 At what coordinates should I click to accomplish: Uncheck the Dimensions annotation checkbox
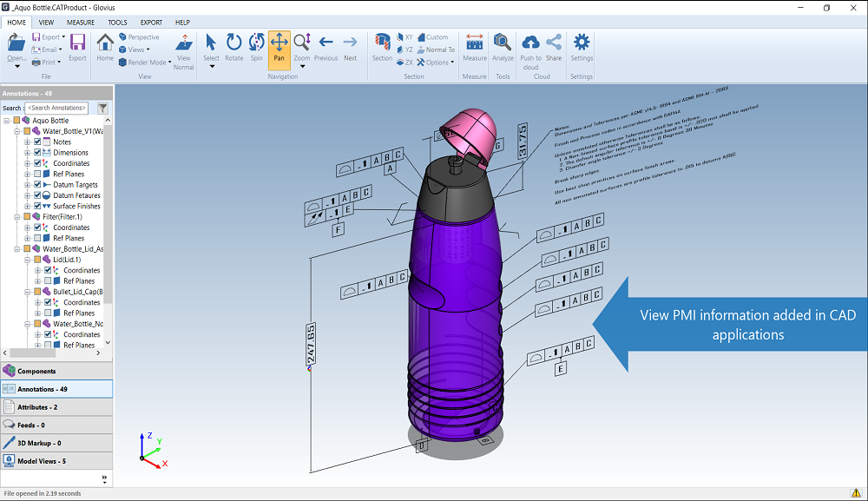tap(37, 152)
